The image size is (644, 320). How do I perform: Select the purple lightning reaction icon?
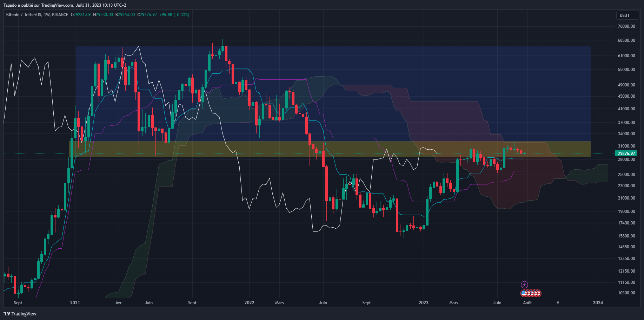524,284
